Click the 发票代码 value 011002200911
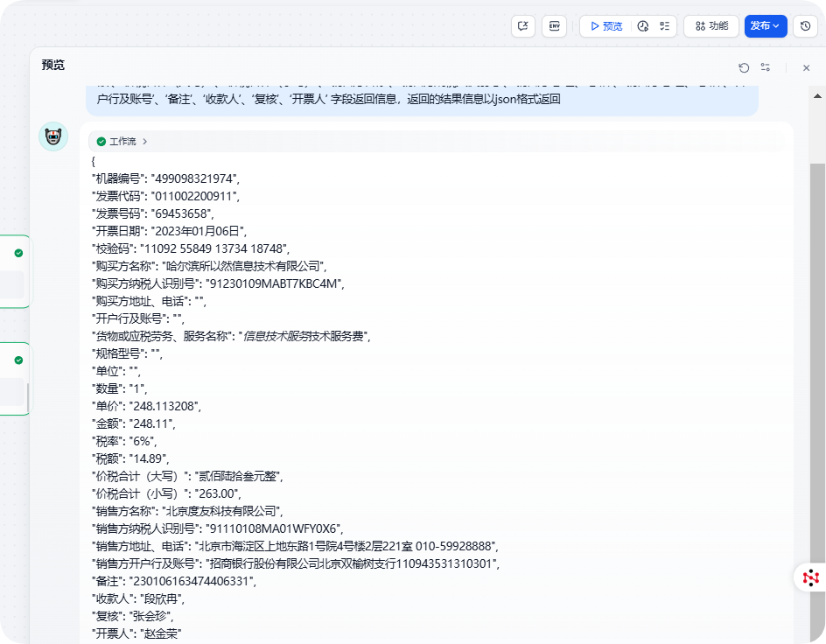The width and height of the screenshot is (826, 644). tap(194, 196)
